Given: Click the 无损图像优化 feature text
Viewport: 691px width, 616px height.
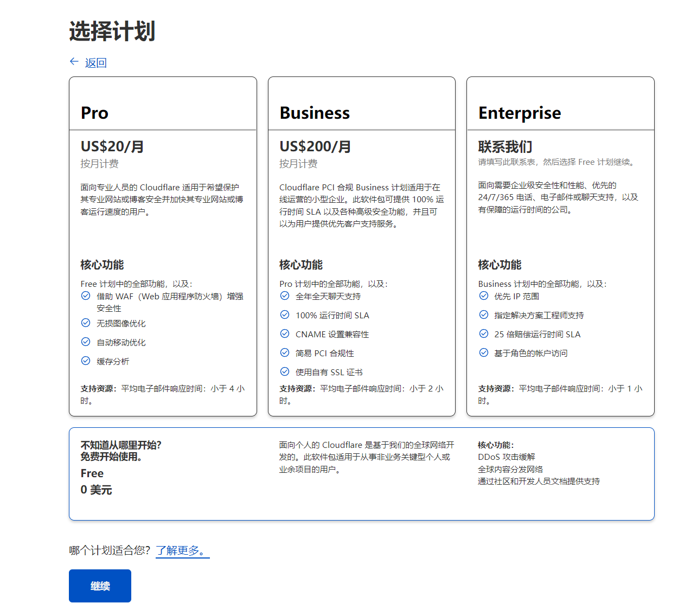Looking at the screenshot, I should point(121,323).
